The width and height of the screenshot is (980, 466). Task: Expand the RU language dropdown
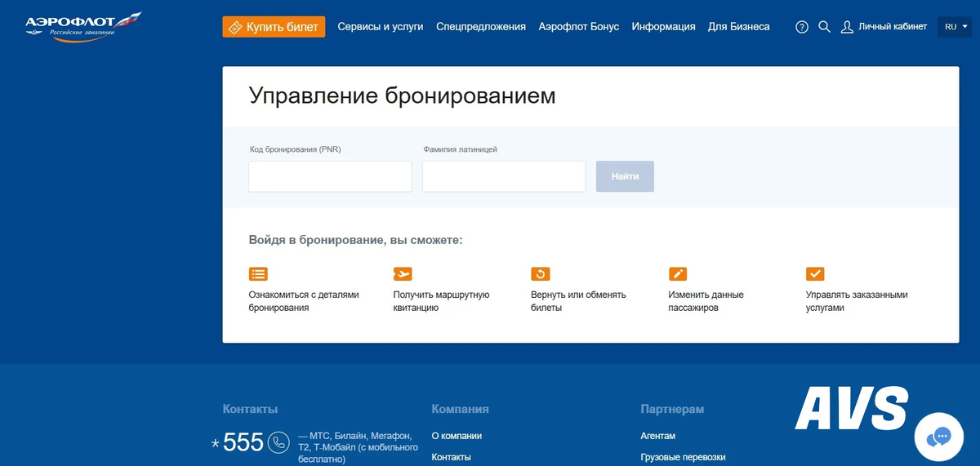(x=955, y=27)
